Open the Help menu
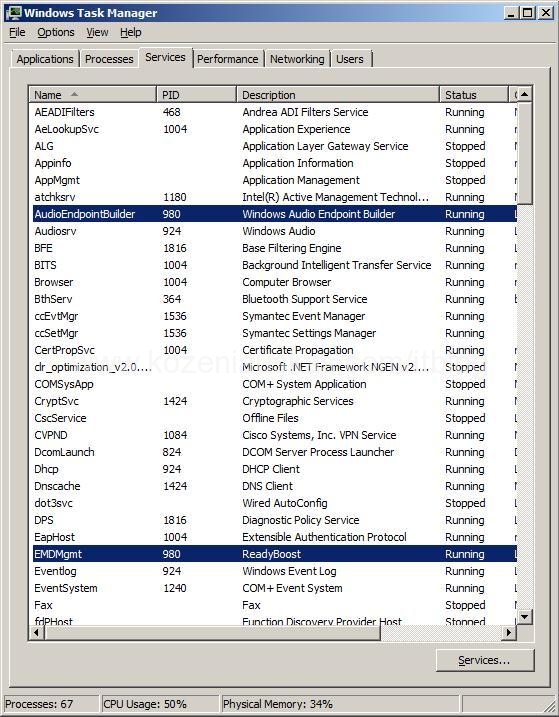The width and height of the screenshot is (559, 717). pyautogui.click(x=131, y=32)
